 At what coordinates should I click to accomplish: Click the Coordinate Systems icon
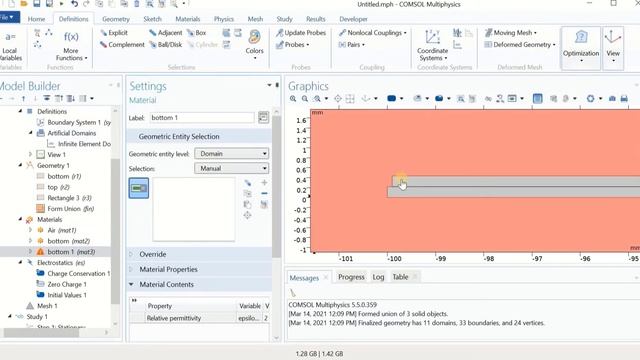pos(432,37)
